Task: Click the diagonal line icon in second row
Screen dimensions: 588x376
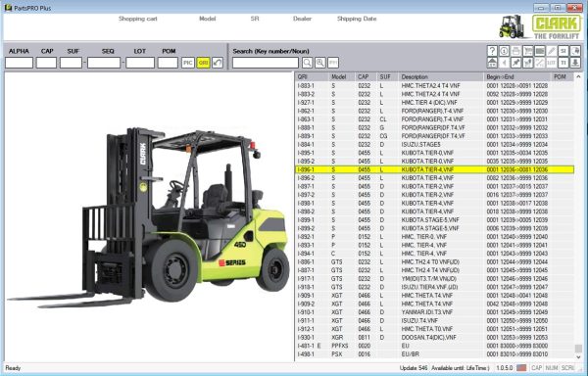Action: pyautogui.click(x=540, y=63)
